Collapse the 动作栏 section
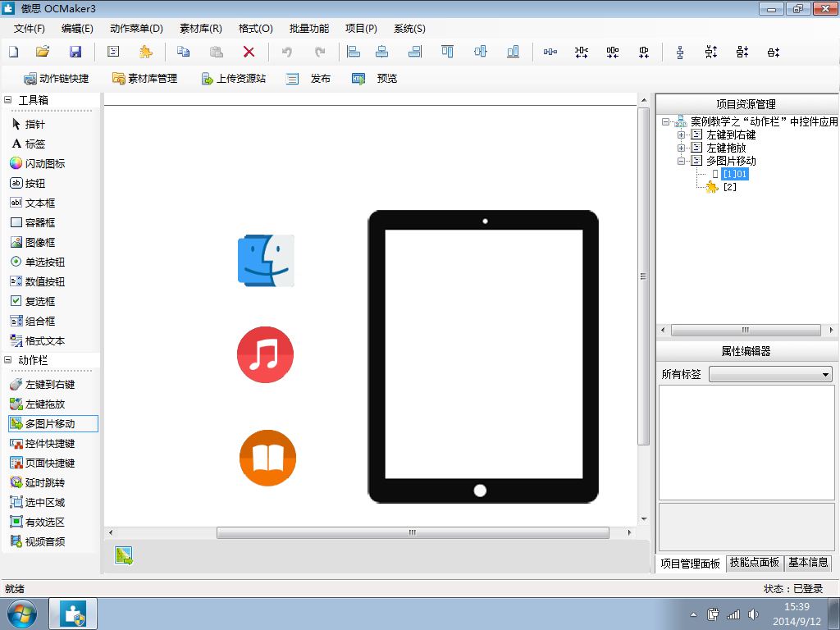The width and height of the screenshot is (840, 630). click(x=8, y=360)
